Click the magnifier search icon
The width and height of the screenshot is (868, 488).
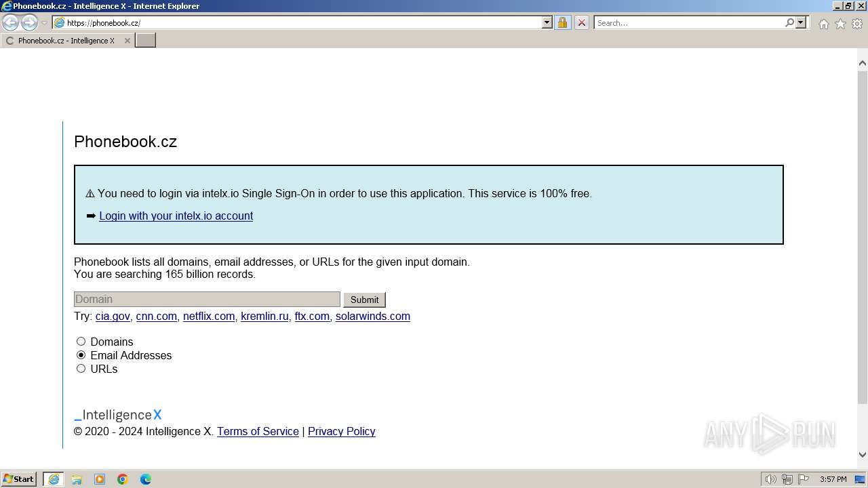pos(789,22)
